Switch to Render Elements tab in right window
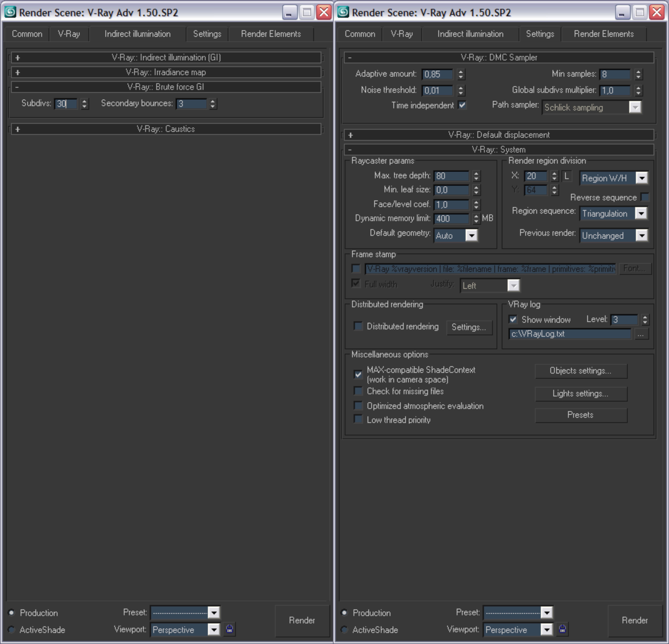The image size is (669, 644). pos(604,34)
